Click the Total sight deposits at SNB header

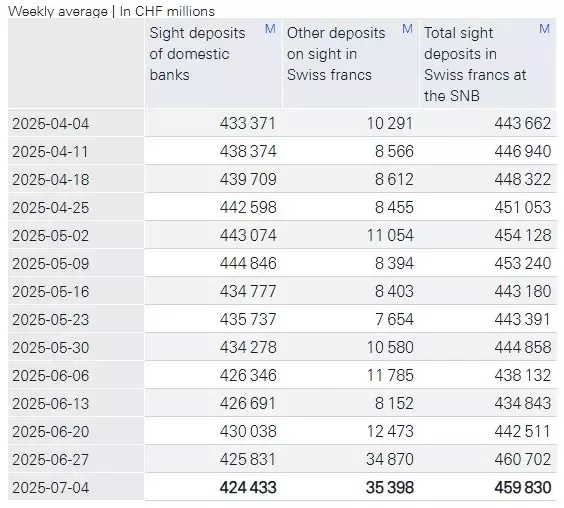point(475,64)
